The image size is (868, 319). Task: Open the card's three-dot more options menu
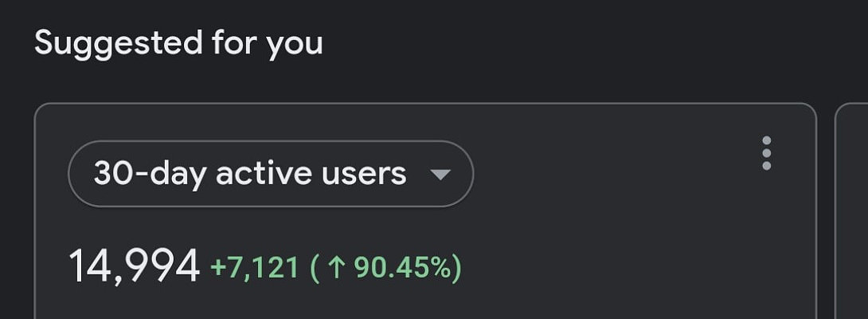pyautogui.click(x=766, y=152)
